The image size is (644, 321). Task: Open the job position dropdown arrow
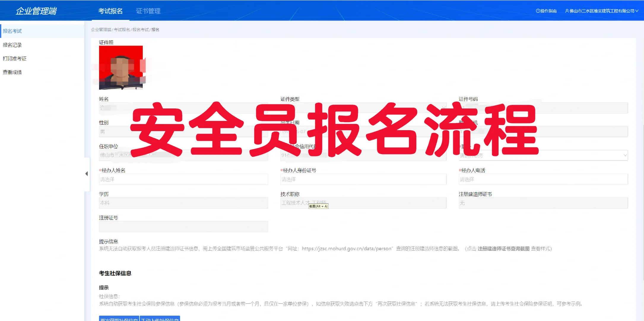coord(625,155)
